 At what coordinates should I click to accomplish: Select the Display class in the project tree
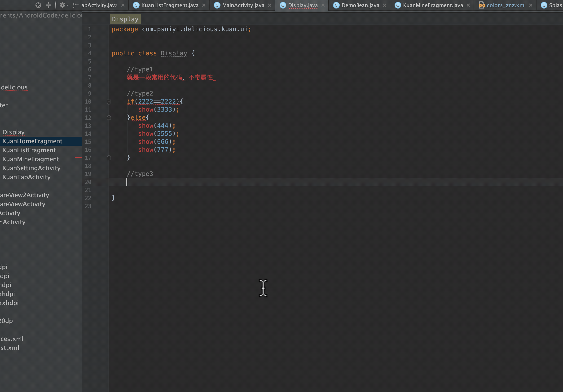(x=13, y=132)
